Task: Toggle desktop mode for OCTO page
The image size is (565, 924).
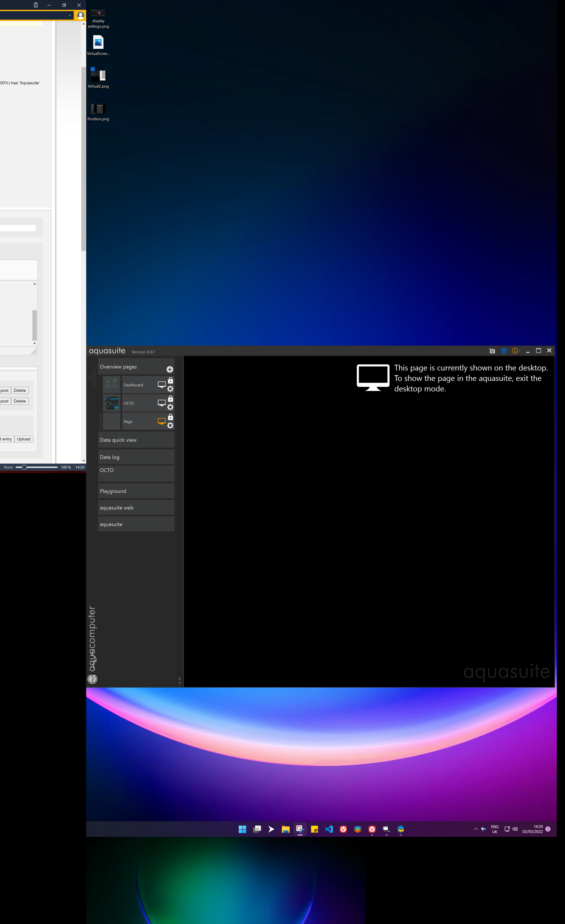Action: point(161,403)
